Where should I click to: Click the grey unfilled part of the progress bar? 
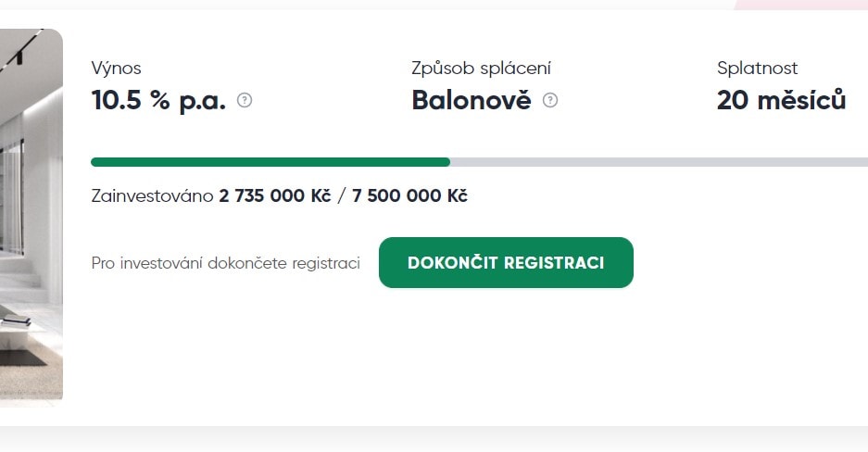(x=658, y=162)
